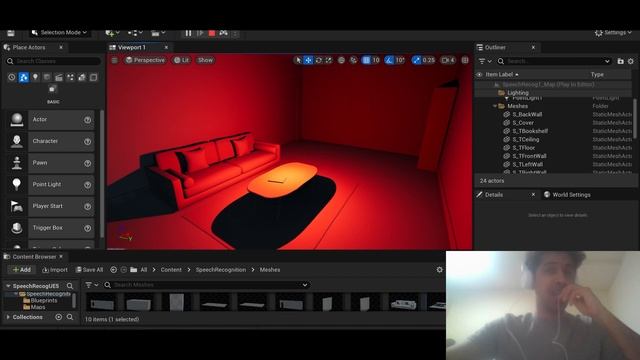Select the Cinematic category icon
This screenshot has height=360, width=640.
[x=59, y=77]
